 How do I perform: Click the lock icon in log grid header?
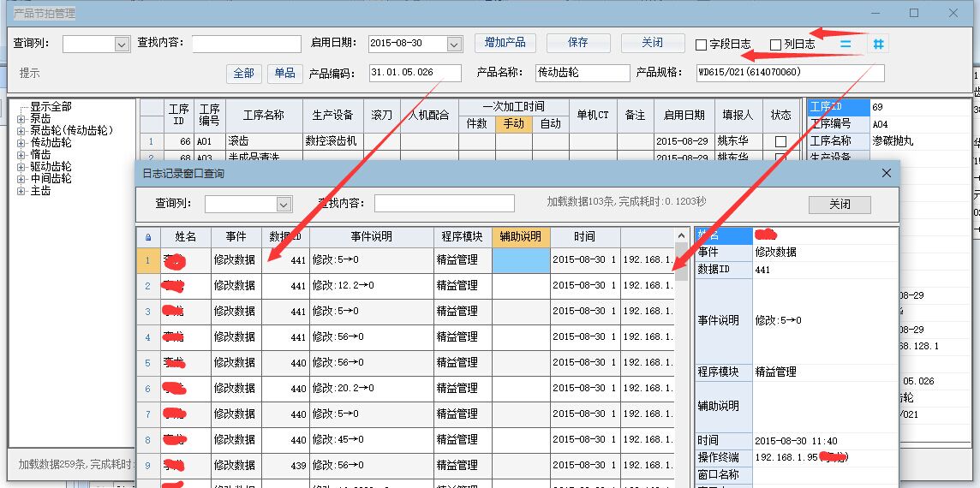(x=147, y=237)
